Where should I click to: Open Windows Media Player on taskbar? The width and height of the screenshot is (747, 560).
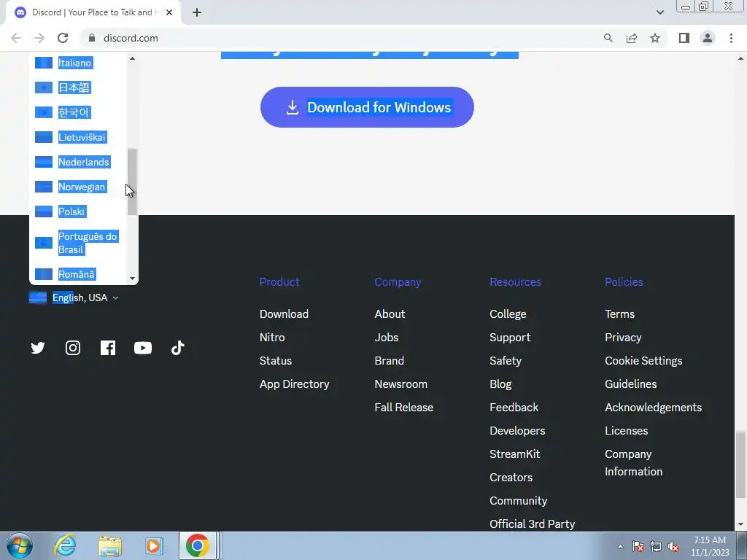(154, 545)
